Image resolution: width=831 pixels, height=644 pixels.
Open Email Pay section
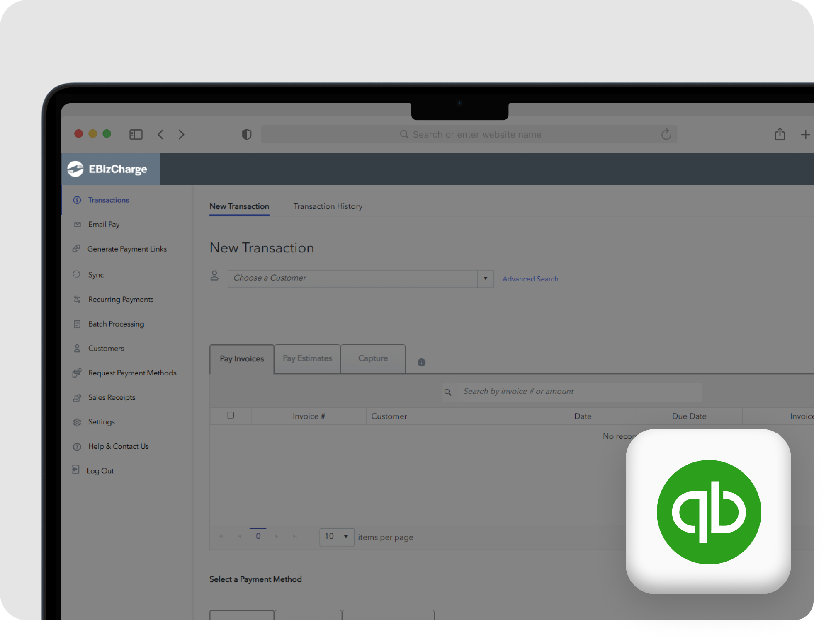pyautogui.click(x=104, y=225)
